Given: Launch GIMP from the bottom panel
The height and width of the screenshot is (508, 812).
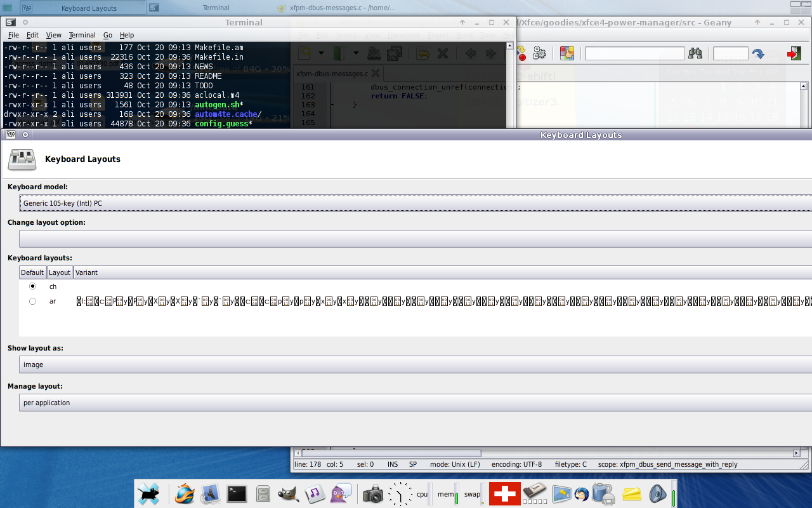Looking at the screenshot, I should tap(289, 493).
